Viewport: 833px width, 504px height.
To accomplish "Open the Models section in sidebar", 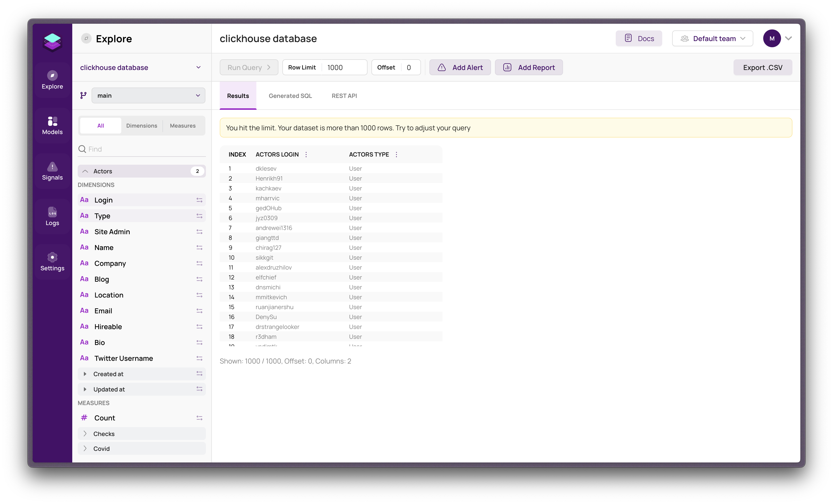I will click(52, 126).
